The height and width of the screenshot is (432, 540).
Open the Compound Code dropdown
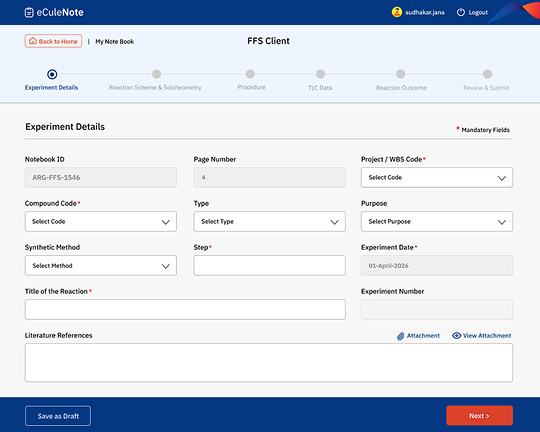(101, 222)
